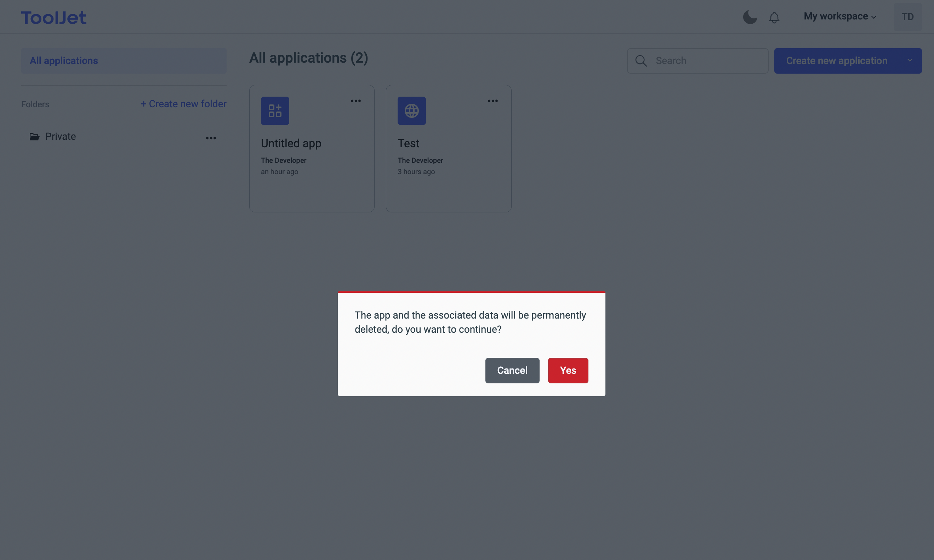The image size is (934, 560).
Task: Click the search magnifier icon
Action: tap(641, 61)
